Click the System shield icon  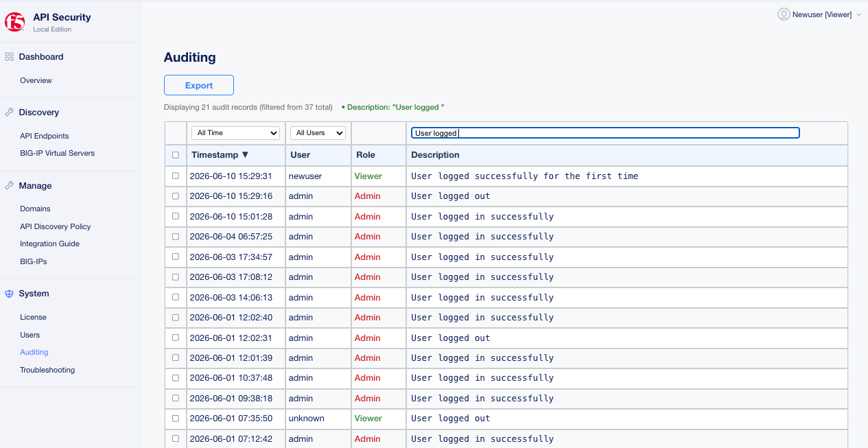(x=9, y=294)
